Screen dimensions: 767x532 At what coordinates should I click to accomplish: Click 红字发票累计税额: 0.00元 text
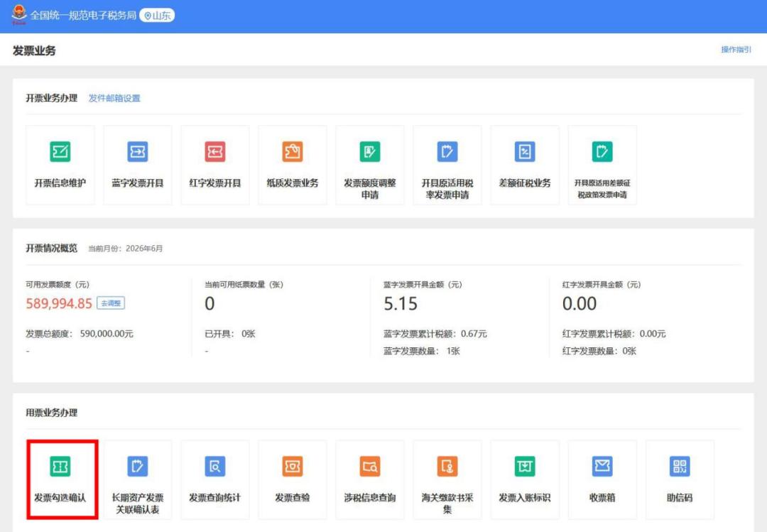click(614, 334)
